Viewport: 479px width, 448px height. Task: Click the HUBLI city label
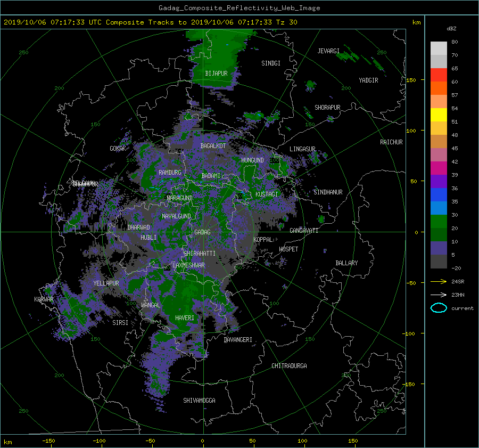pos(148,237)
